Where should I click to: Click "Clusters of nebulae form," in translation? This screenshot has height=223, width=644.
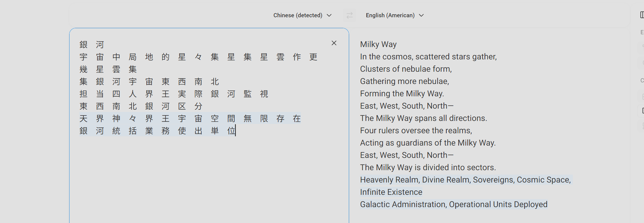click(x=406, y=69)
